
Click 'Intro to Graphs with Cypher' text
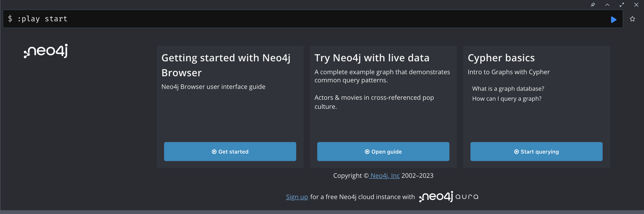508,72
